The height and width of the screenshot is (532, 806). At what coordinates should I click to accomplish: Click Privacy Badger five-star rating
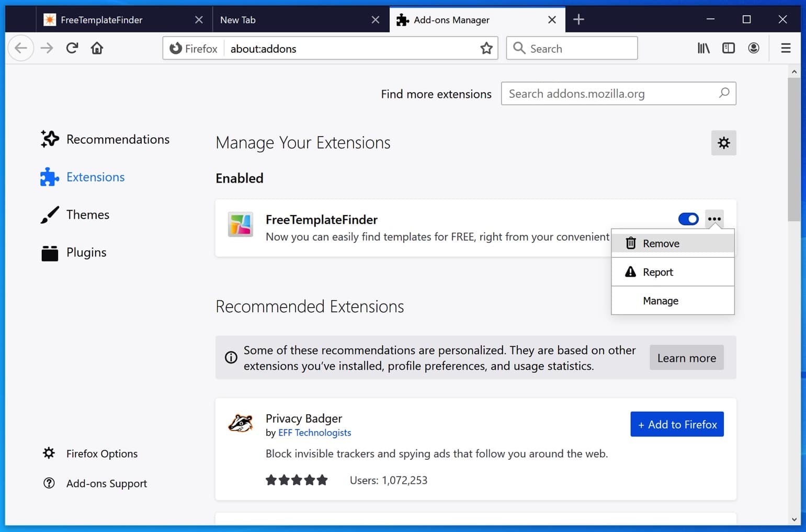point(297,480)
